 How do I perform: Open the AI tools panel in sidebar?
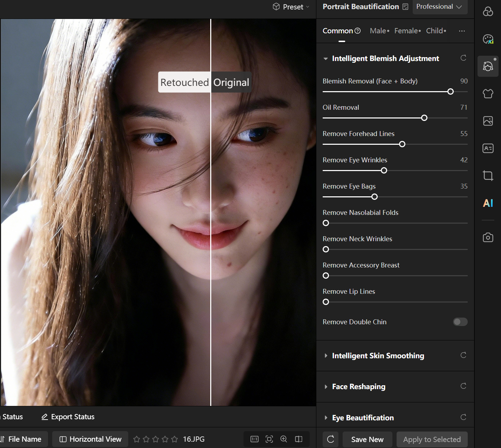(x=488, y=203)
